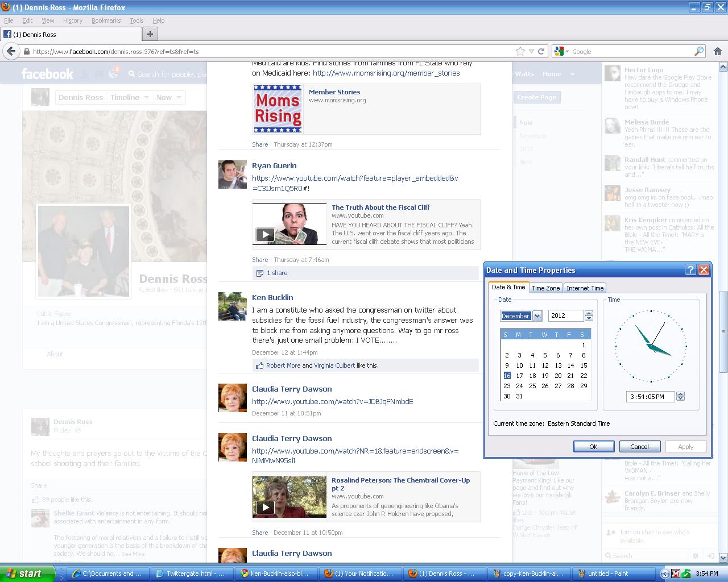
Task: Click the help question mark in Date and Time Properties
Action: pos(690,270)
